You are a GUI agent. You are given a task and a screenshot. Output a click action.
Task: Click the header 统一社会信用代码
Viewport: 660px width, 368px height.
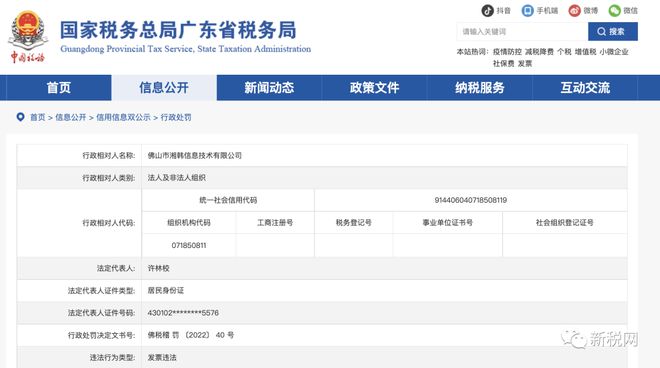(228, 200)
